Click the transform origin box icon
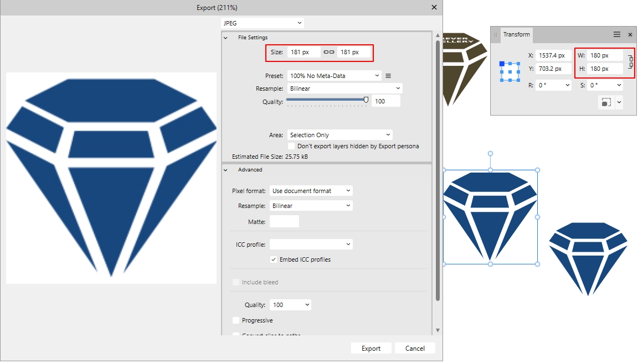This screenshot has height=364, width=643. click(606, 102)
